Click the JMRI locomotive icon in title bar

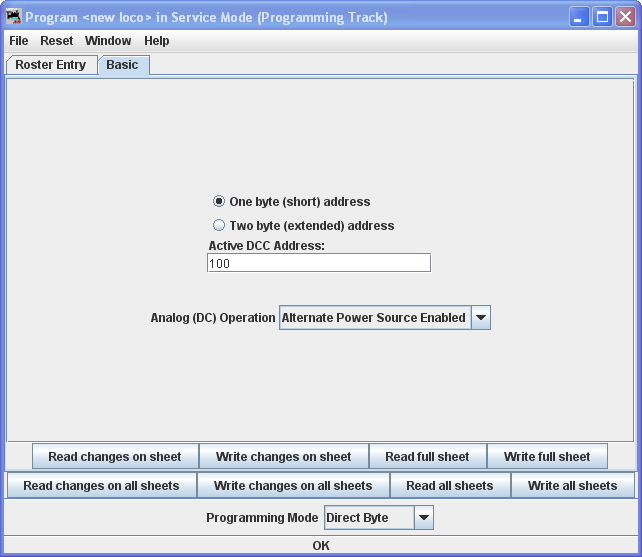click(14, 17)
